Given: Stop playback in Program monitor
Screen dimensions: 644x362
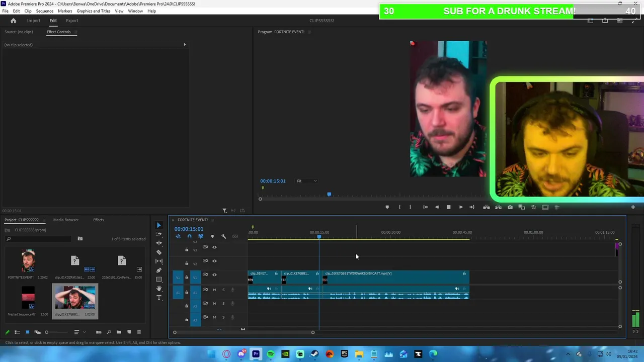Looking at the screenshot, I should point(448,207).
